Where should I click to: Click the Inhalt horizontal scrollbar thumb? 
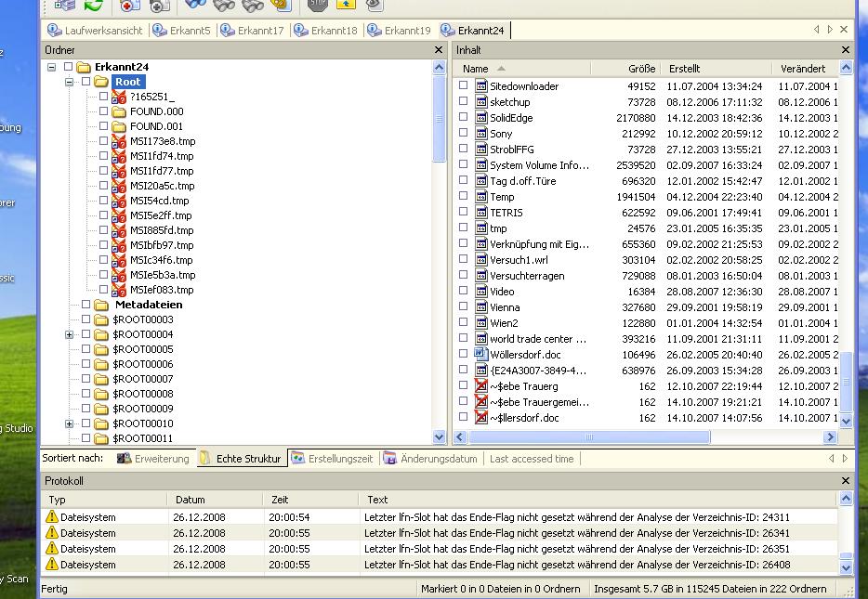click(x=589, y=436)
